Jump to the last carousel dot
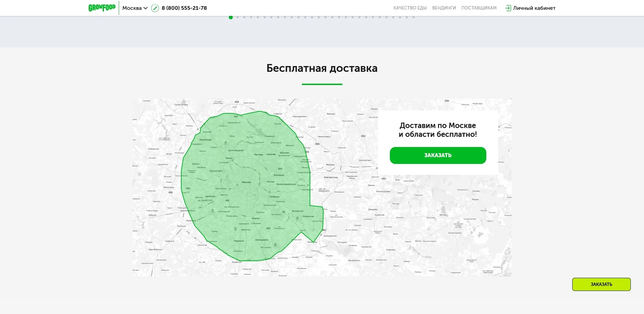Image resolution: width=644 pixels, height=314 pixels. pyautogui.click(x=413, y=17)
